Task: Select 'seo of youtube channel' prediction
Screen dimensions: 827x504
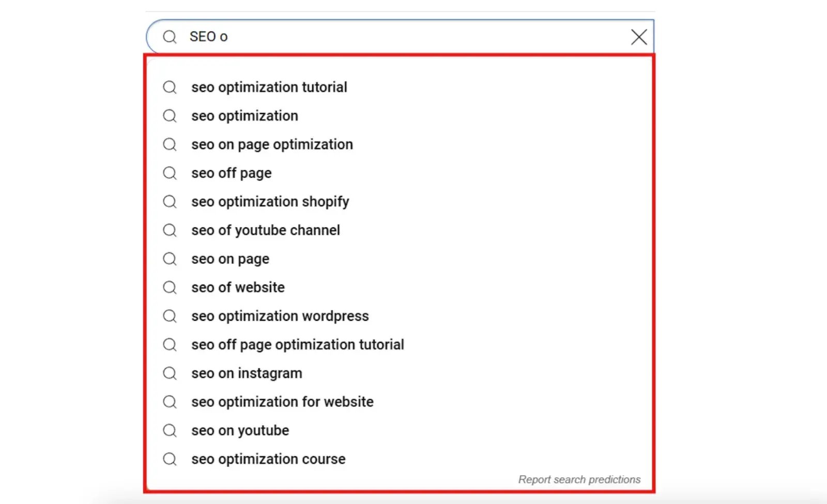Action: click(x=265, y=230)
